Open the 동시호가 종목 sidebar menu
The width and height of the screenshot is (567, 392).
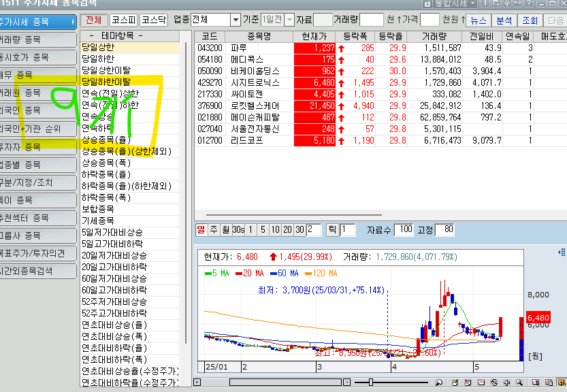click(x=37, y=57)
